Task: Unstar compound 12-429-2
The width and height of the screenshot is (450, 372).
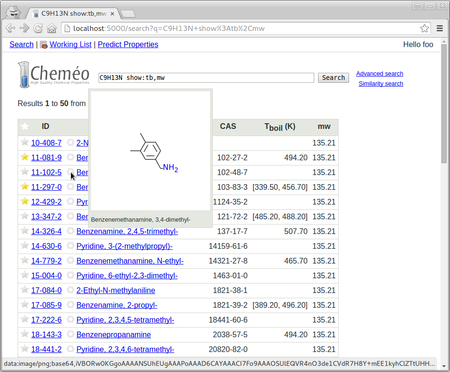Action: [x=24, y=201]
